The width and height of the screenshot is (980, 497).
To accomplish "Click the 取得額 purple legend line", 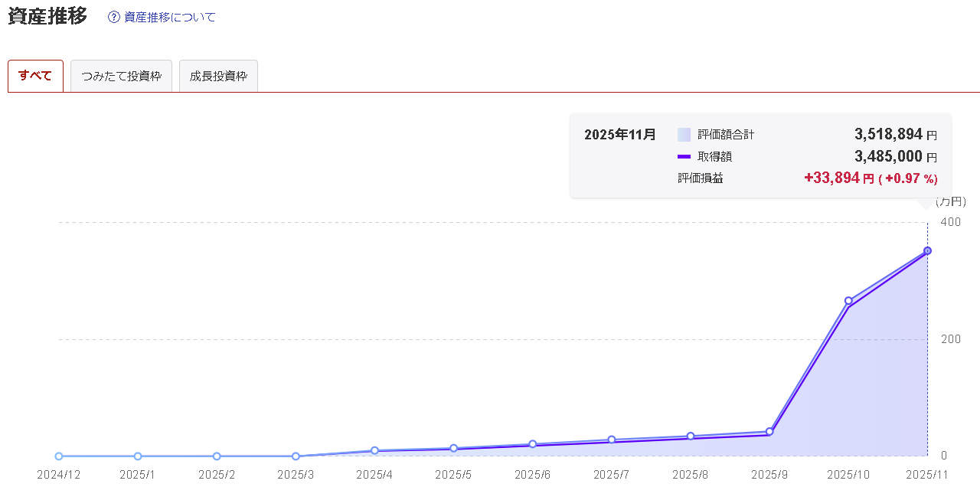I will click(684, 157).
